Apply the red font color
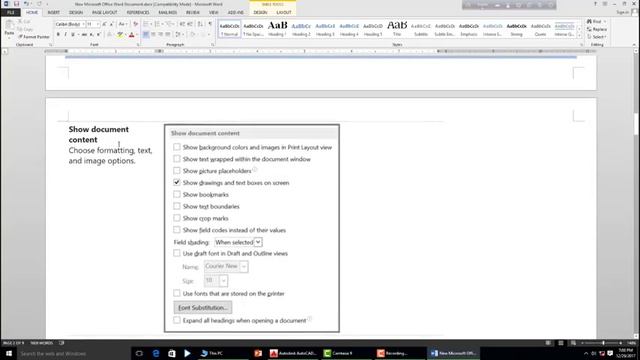This screenshot has width=640, height=360. click(x=131, y=35)
